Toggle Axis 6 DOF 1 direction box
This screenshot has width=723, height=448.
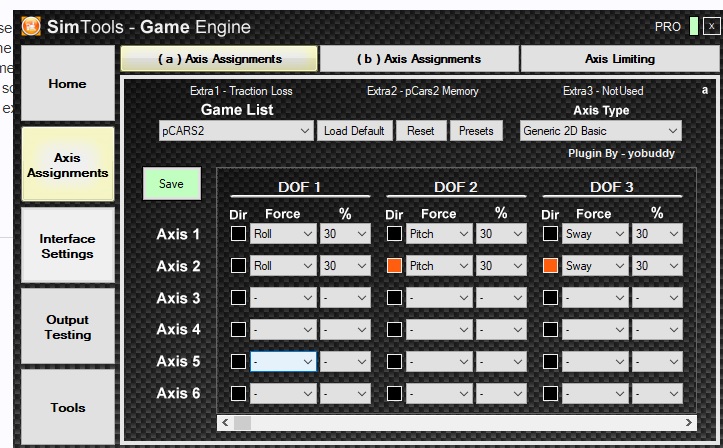pos(238,394)
